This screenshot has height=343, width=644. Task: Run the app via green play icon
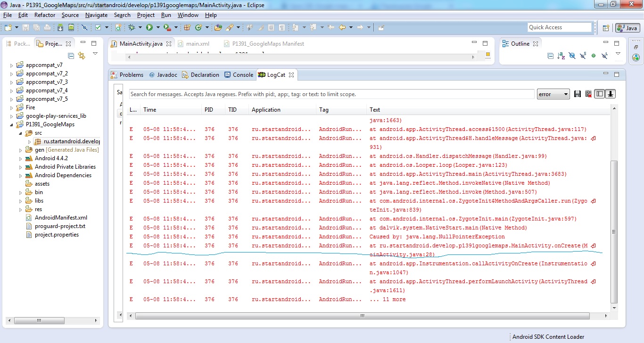(x=149, y=28)
